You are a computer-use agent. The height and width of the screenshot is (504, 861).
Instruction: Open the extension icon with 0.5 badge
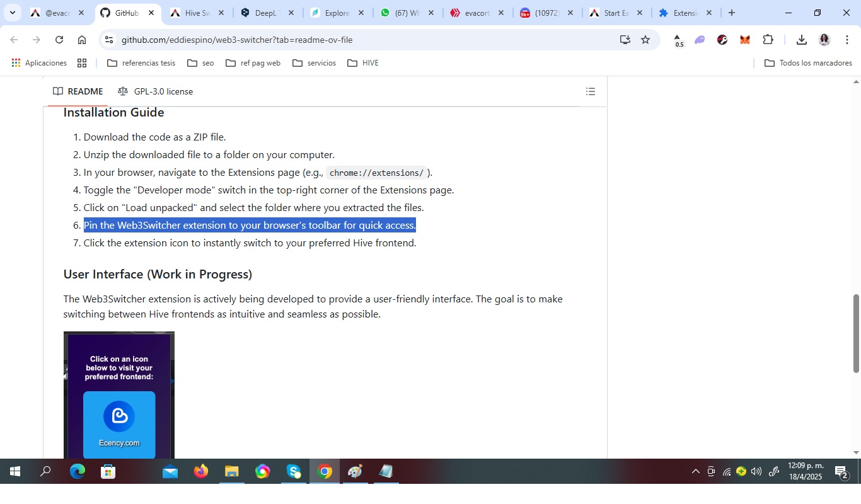point(678,40)
